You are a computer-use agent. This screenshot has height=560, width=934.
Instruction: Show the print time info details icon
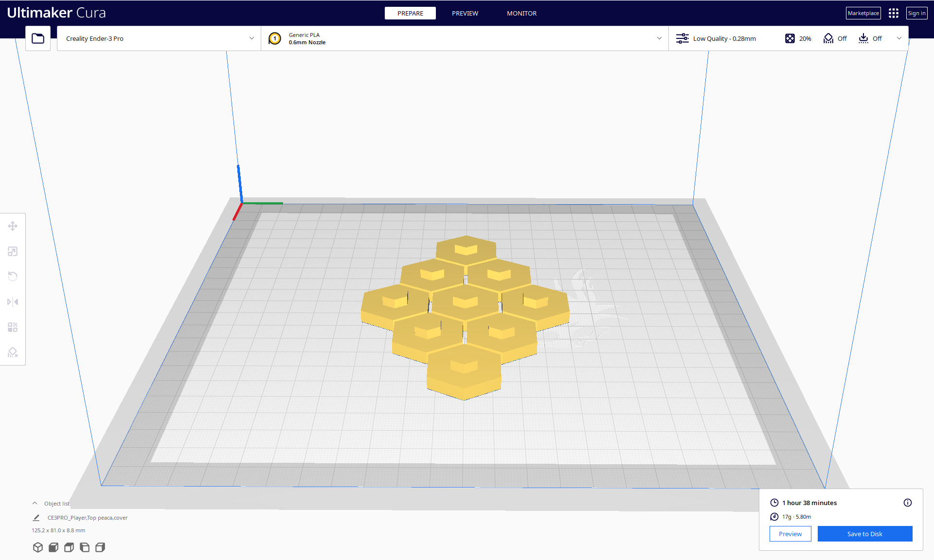(907, 503)
